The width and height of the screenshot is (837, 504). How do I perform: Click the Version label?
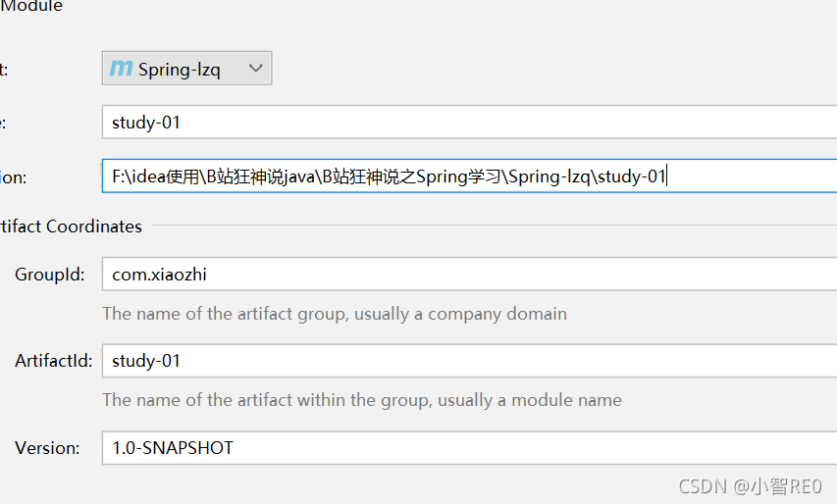tap(47, 448)
